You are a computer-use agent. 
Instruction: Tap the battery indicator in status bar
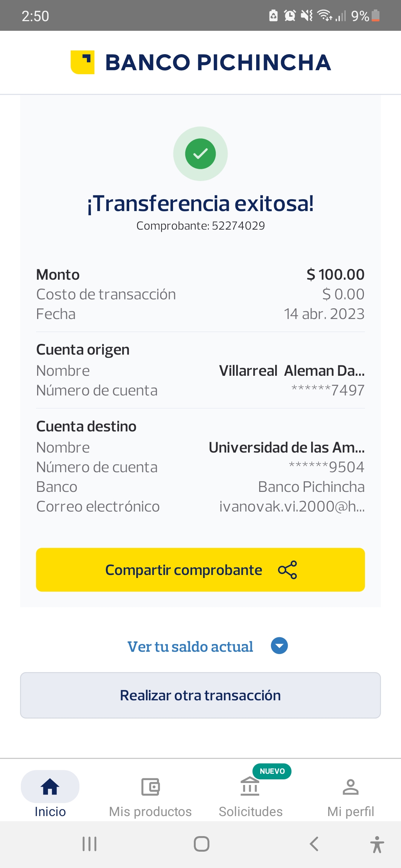(375, 16)
